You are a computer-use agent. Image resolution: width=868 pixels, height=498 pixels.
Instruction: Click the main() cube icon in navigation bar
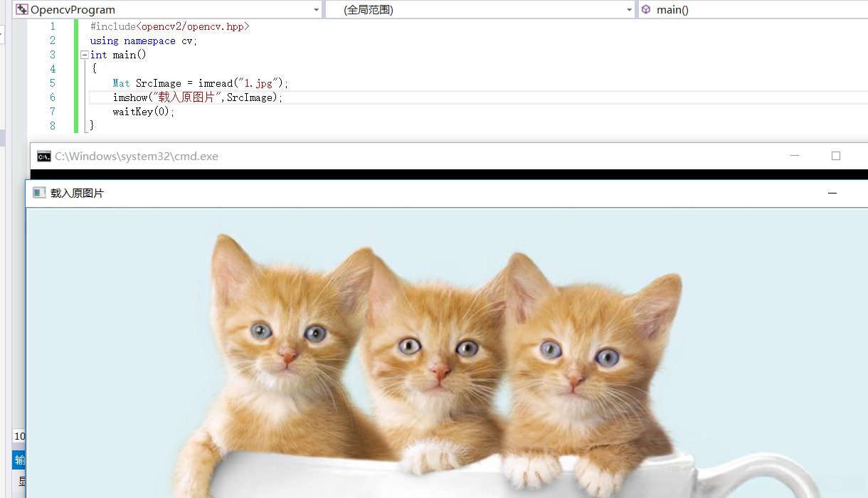(x=646, y=10)
